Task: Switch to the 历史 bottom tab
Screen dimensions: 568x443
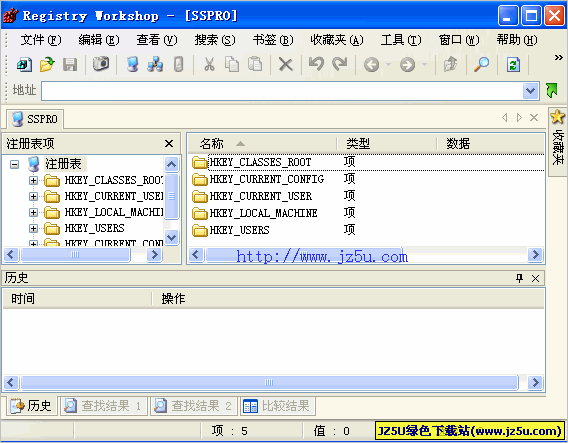Action: (x=31, y=406)
